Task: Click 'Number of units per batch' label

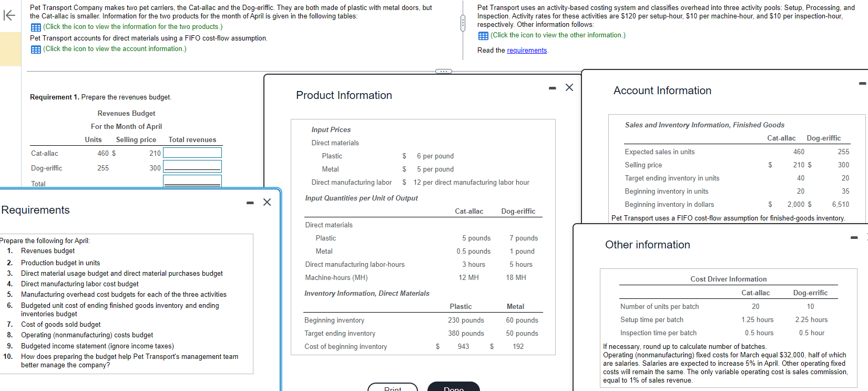Action: [x=659, y=306]
